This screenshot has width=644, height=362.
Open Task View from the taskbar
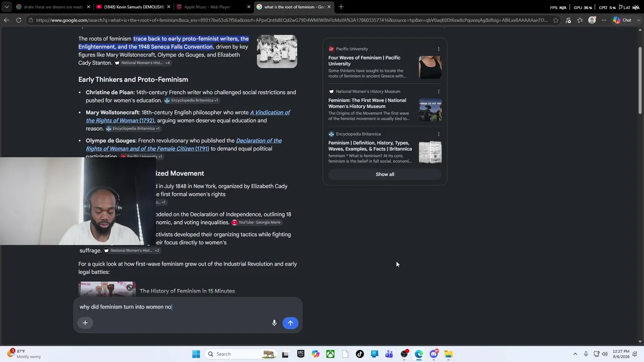click(x=285, y=354)
